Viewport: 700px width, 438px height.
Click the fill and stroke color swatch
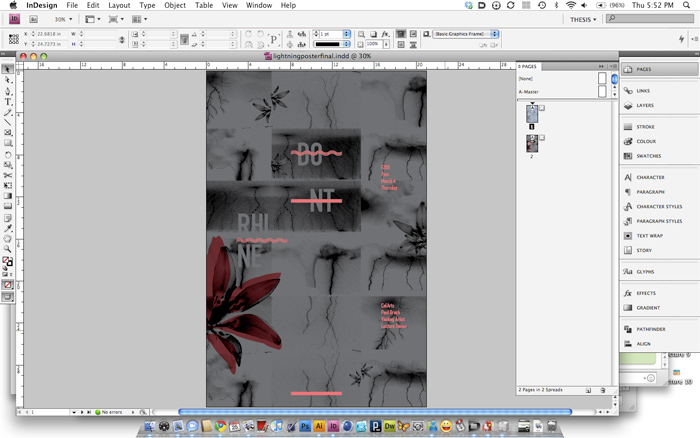click(8, 261)
